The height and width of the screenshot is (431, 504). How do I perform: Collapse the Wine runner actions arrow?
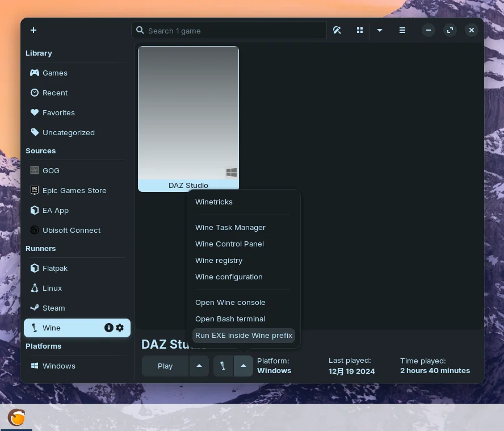tap(243, 366)
